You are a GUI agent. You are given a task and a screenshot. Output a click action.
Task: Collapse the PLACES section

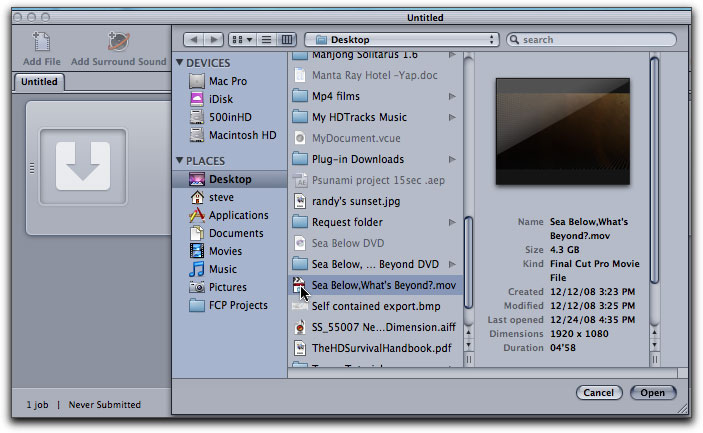180,160
